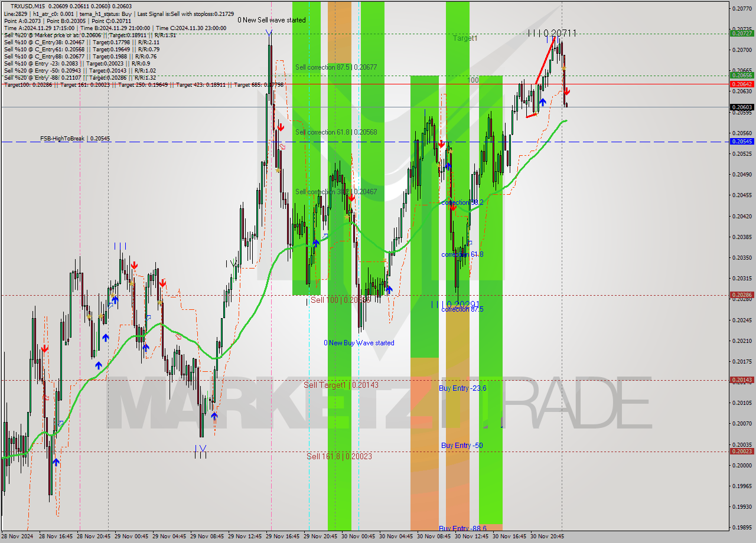Click the 'Sell %20 @ Entry -50' line
756x543 pixels.
pyautogui.click(x=80, y=70)
